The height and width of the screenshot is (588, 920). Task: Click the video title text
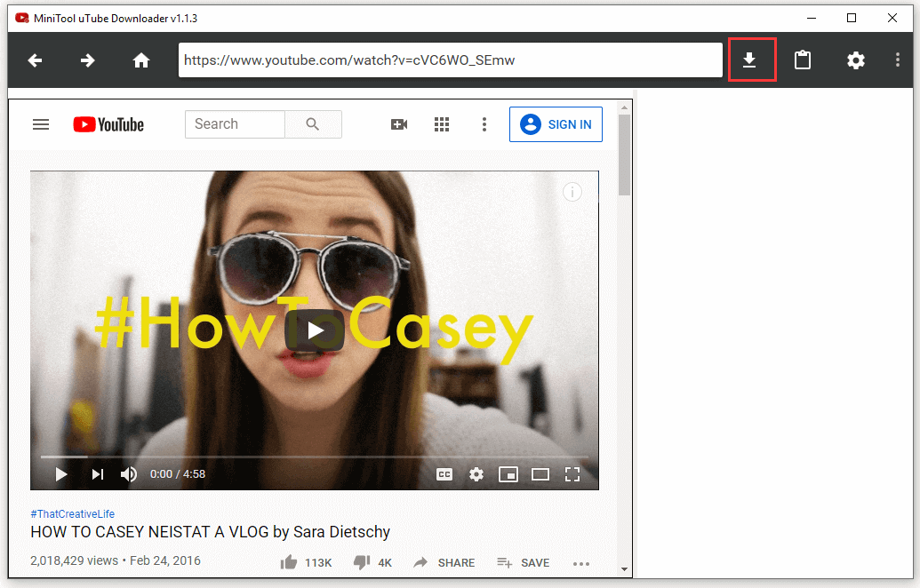coord(210,532)
